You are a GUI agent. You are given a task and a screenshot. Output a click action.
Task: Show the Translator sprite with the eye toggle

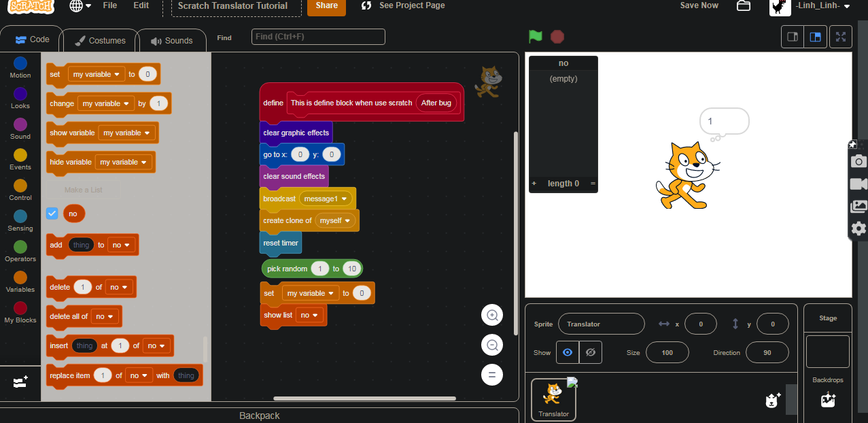(x=567, y=352)
